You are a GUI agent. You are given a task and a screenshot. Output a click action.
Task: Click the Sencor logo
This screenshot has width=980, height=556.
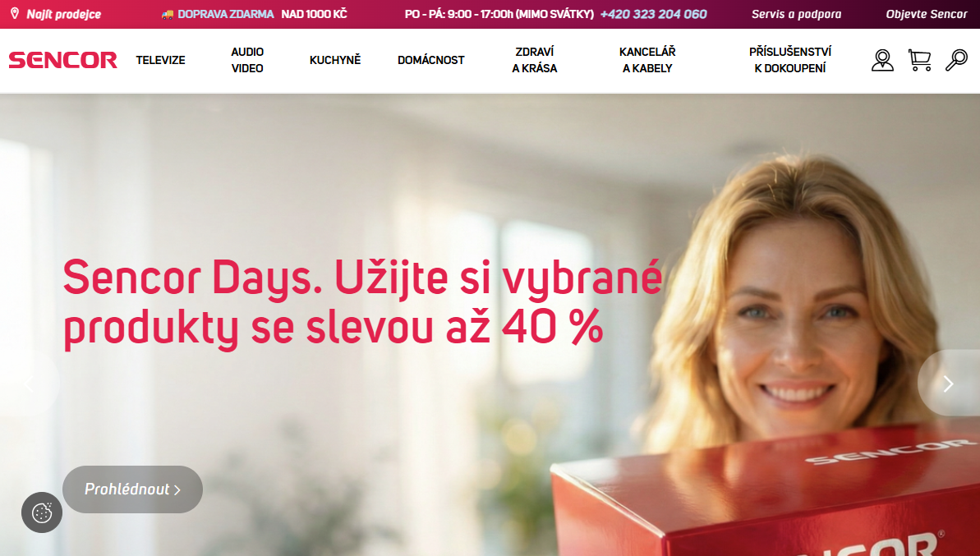pos(62,60)
